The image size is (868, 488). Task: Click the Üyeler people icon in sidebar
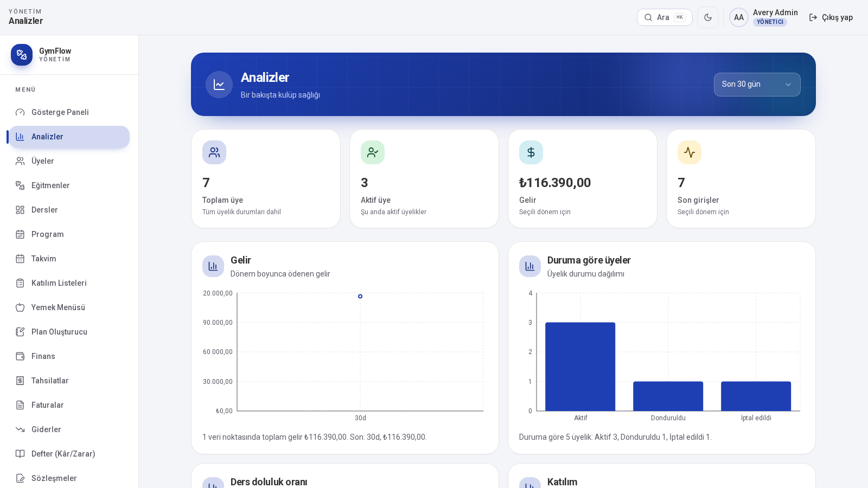tap(20, 161)
